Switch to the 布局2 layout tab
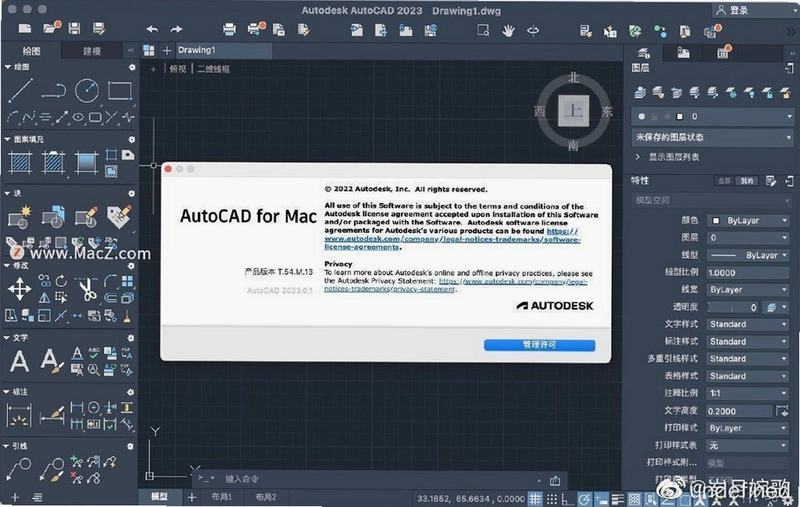Image resolution: width=800 pixels, height=507 pixels. (265, 497)
